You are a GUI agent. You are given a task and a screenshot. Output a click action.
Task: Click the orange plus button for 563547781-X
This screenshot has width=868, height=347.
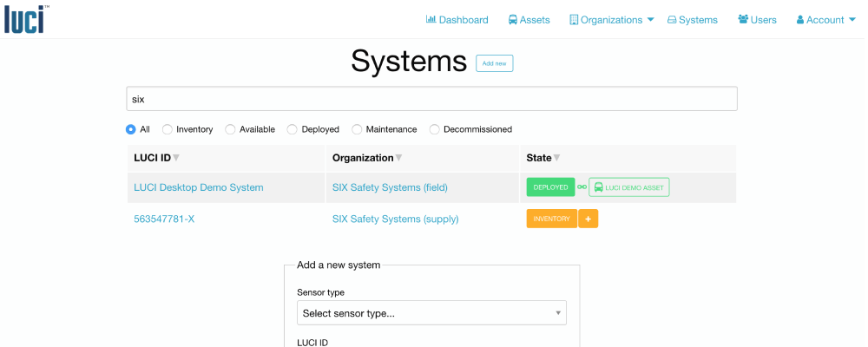click(588, 219)
